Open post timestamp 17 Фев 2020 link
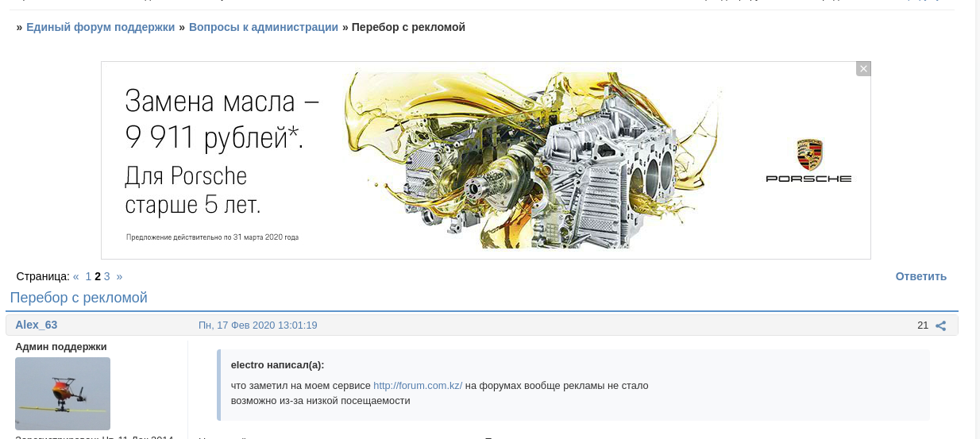The width and height of the screenshot is (980, 439). [258, 325]
